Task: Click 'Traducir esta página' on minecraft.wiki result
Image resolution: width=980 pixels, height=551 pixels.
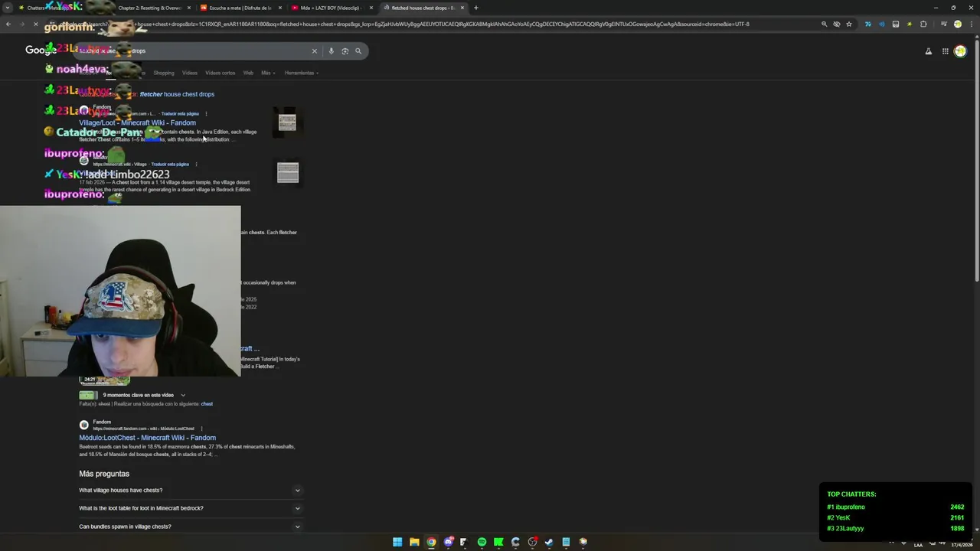Action: coord(170,165)
